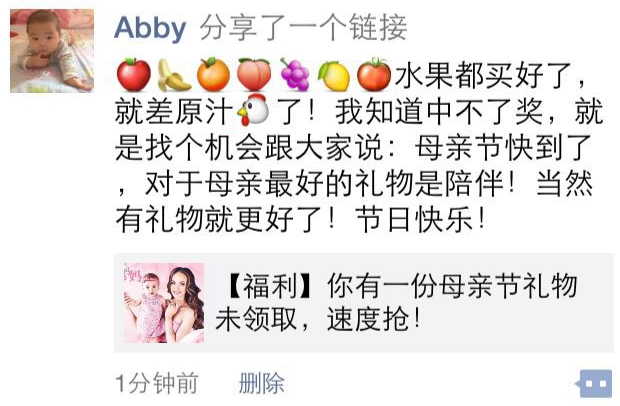Screen dimensions: 620x406
Task: Click the post text 母亲节快到了
Action: coord(503,148)
